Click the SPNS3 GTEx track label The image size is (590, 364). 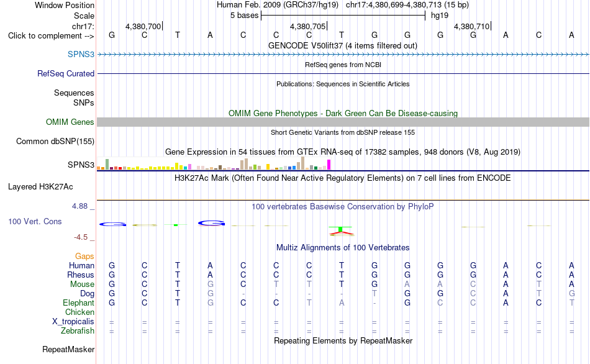(81, 165)
